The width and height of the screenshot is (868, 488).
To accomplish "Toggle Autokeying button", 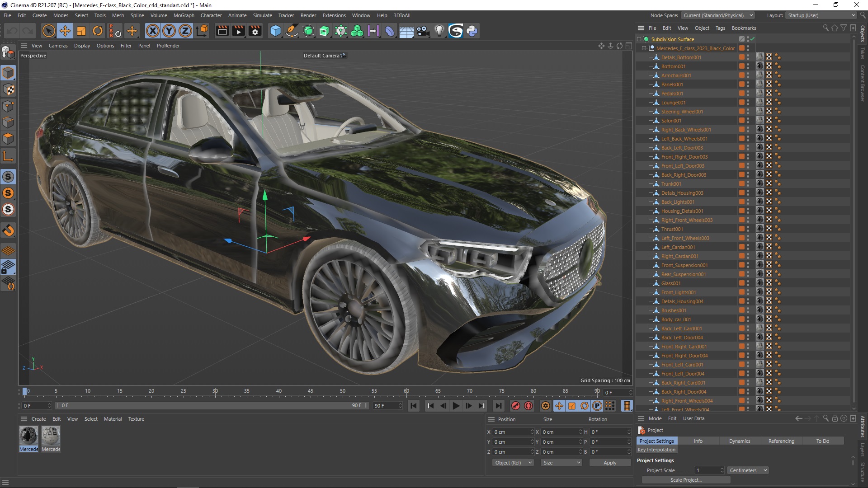I will coord(528,406).
